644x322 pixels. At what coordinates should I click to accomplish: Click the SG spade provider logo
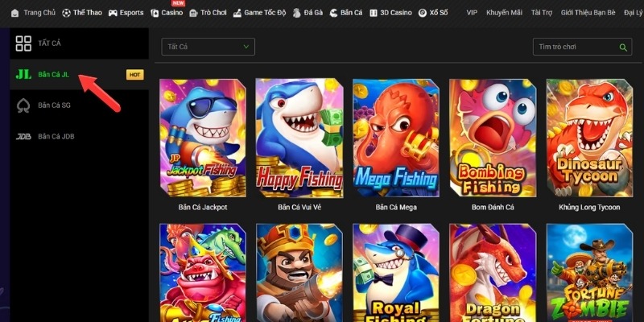point(23,105)
